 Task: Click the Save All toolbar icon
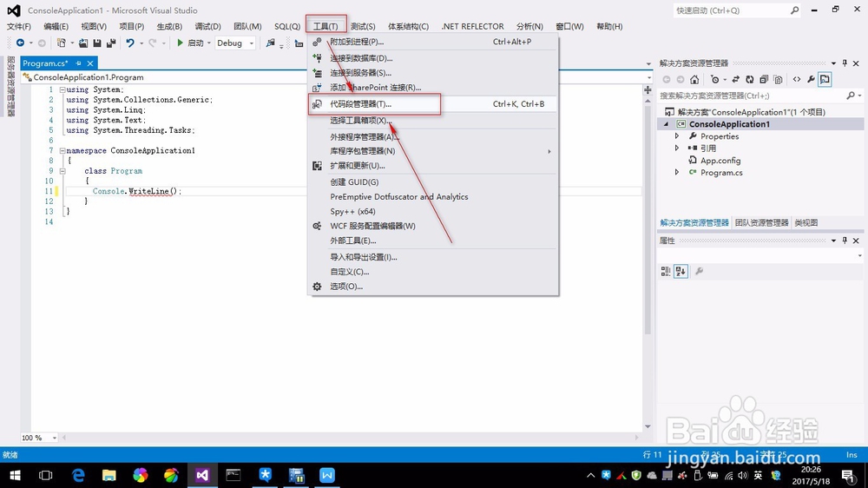(x=111, y=43)
